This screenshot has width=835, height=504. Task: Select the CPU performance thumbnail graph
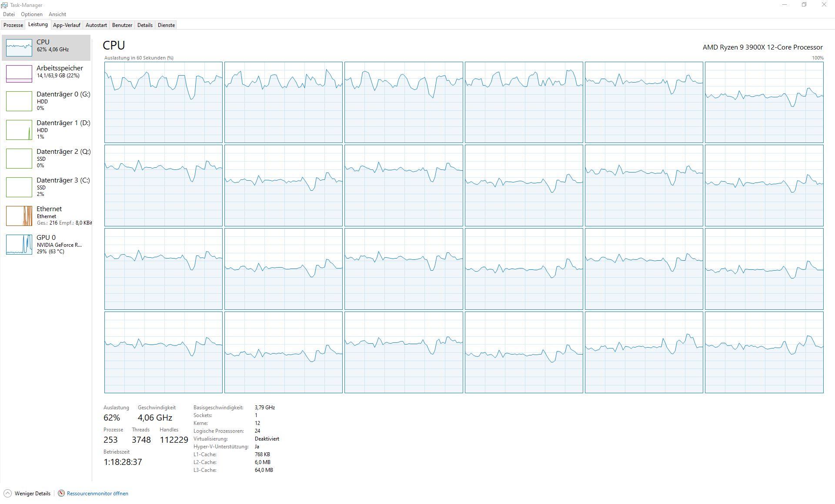[x=19, y=48]
